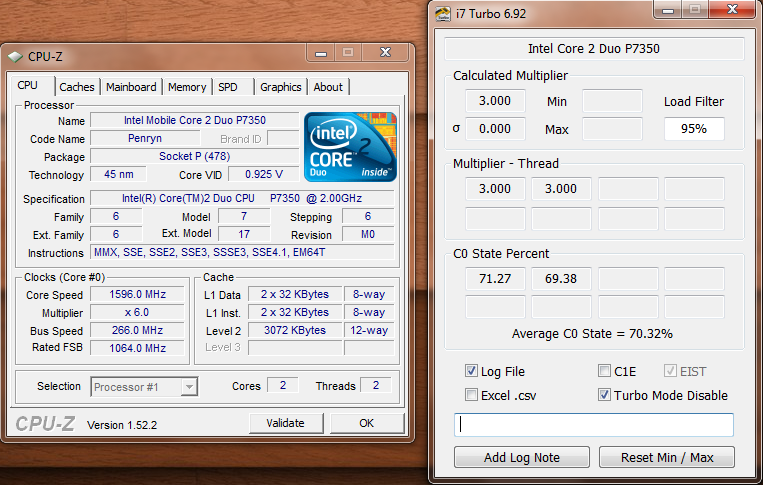Show the About tab
The width and height of the screenshot is (763, 485).
pos(328,87)
